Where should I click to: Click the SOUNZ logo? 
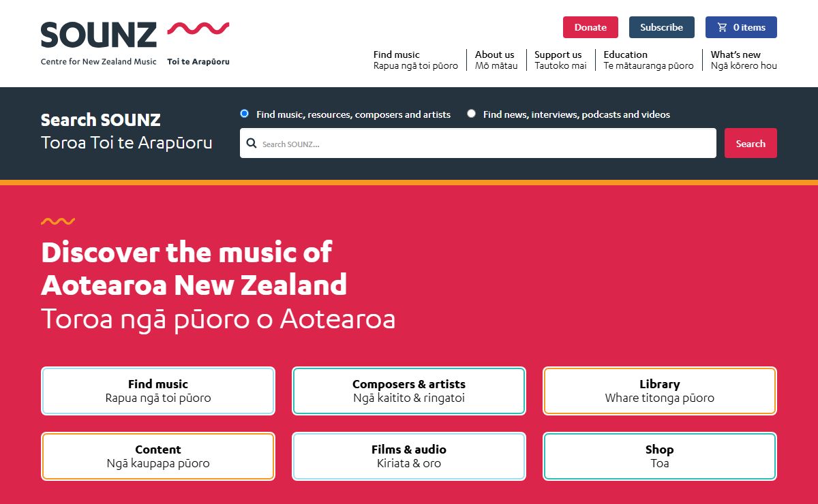tap(99, 35)
